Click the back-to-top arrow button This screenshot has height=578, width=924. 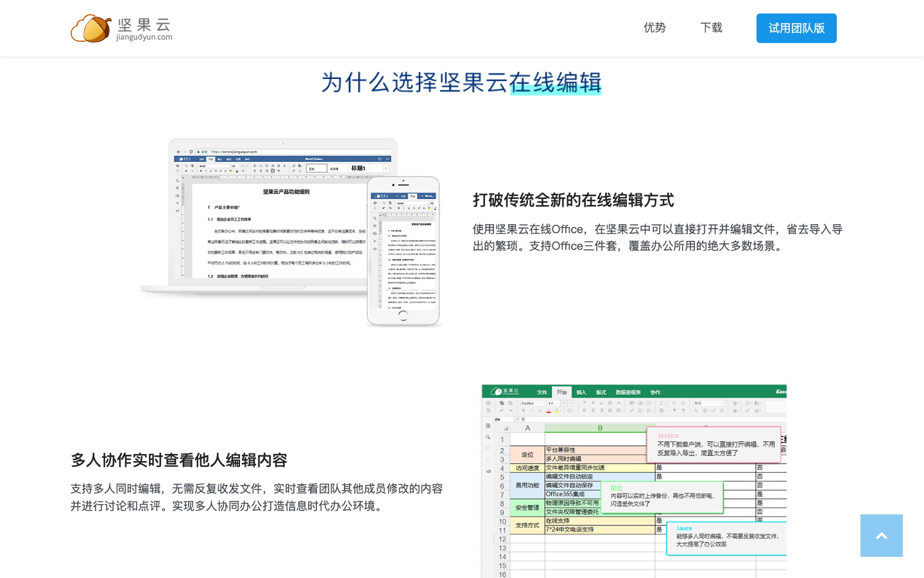pos(881,535)
